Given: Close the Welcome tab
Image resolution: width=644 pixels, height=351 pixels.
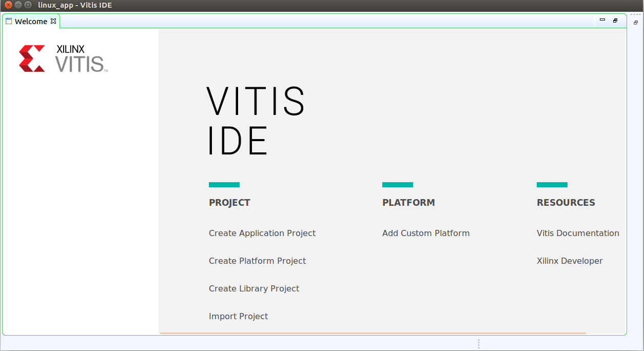Looking at the screenshot, I should click(53, 22).
